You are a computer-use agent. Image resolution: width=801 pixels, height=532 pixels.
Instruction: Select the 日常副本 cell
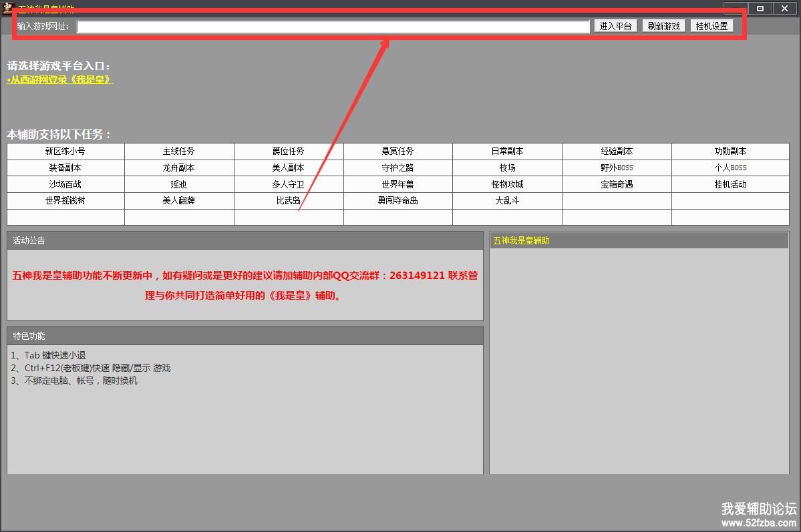pos(507,152)
